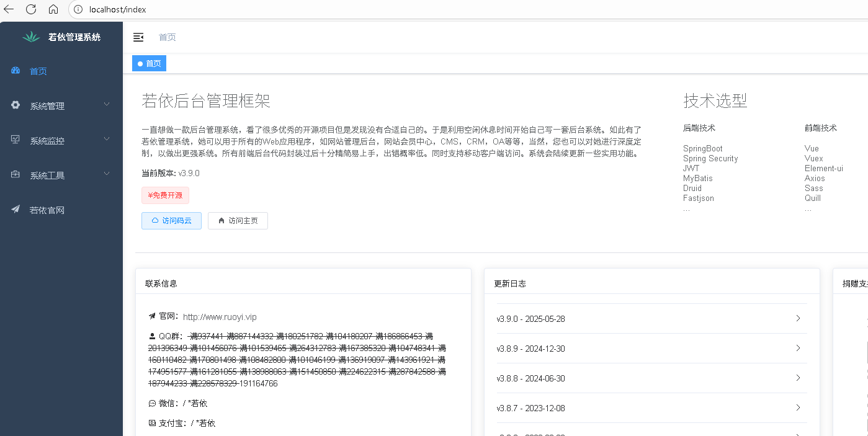Open the http://www.ruoyi.vip link
Screen dimensions: 868x436
(x=220, y=317)
